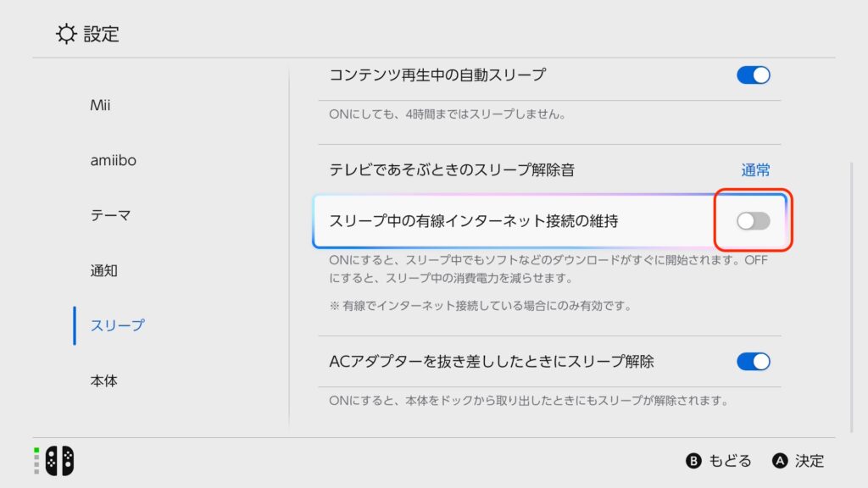Toggle the ACアダプター sleep release switch
868x488 pixels.
point(753,362)
